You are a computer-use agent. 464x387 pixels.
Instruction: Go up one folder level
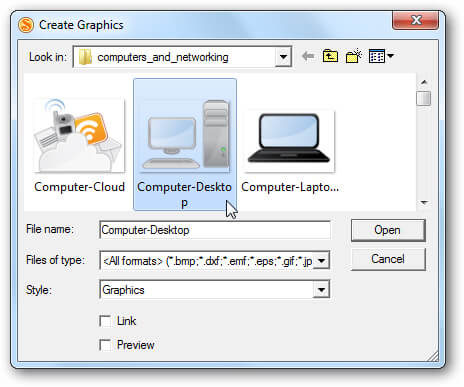click(x=330, y=56)
